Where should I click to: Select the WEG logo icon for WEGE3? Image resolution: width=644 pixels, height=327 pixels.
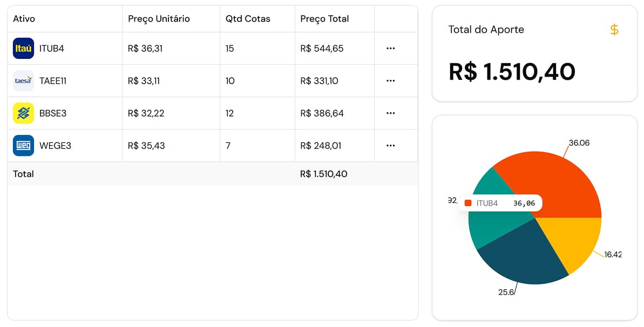[x=23, y=145]
